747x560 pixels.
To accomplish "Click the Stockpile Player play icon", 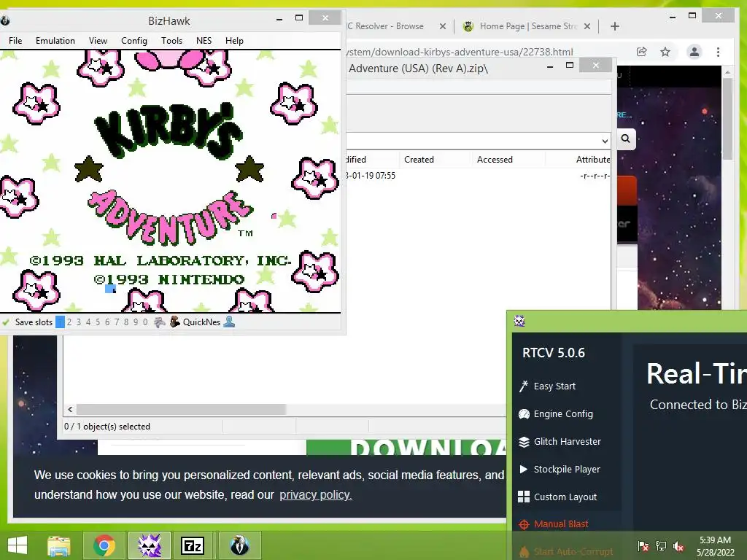I will (x=524, y=469).
